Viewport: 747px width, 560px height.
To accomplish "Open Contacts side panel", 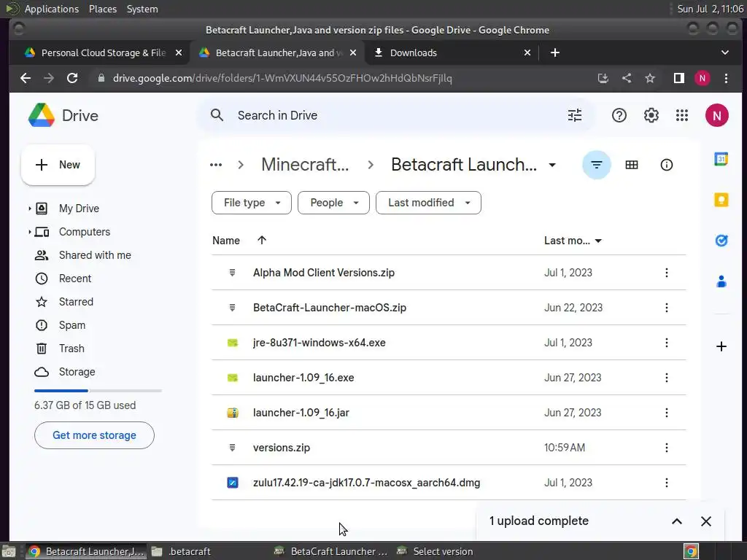I will [721, 281].
